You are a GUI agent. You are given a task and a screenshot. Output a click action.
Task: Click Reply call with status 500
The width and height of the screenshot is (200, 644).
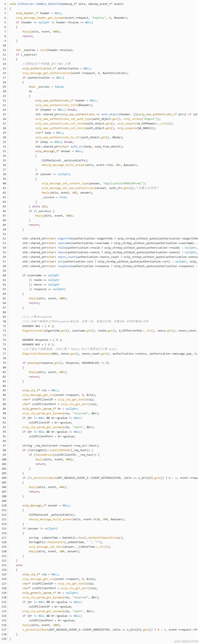coord(54,216)
